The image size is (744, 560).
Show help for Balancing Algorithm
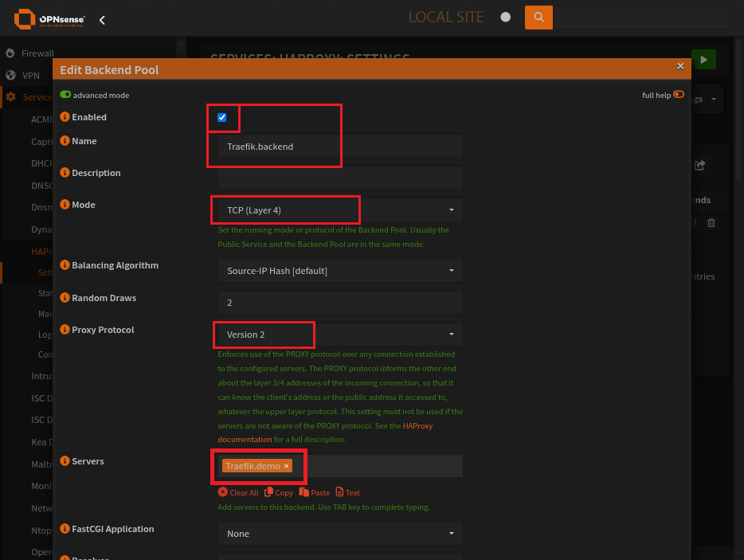[65, 264]
